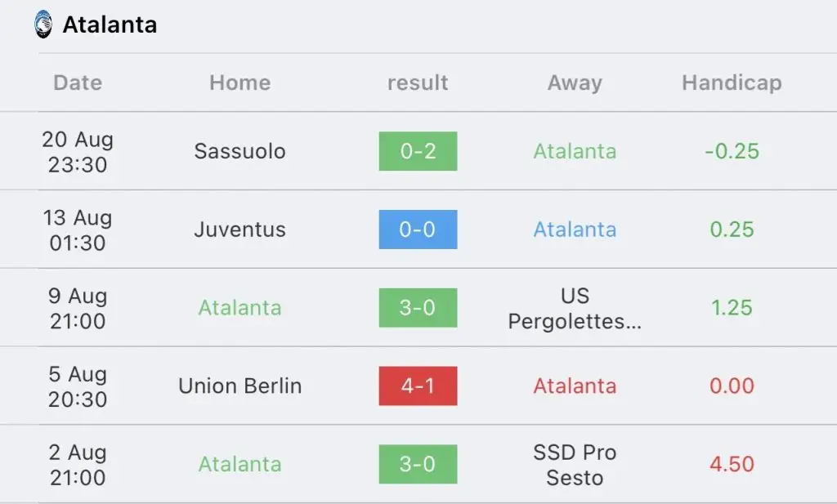Open the US Pergolettes... team link
Screen dimensions: 837x504
[575, 308]
